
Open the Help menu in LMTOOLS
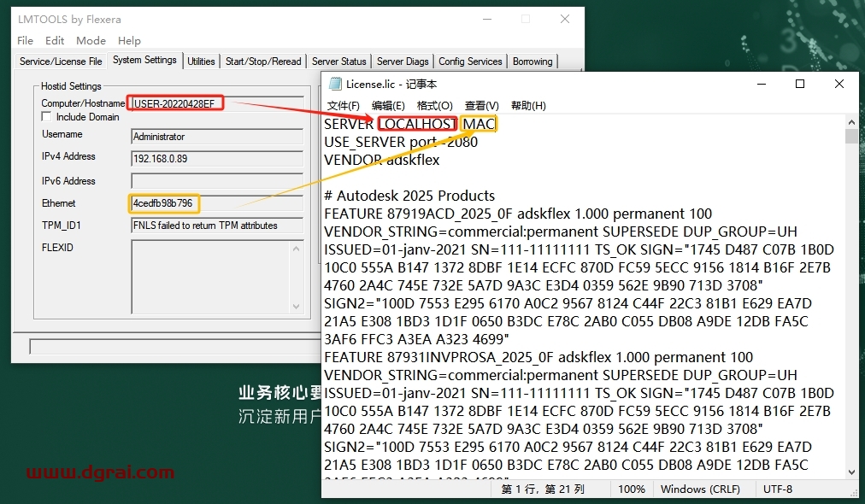[129, 41]
